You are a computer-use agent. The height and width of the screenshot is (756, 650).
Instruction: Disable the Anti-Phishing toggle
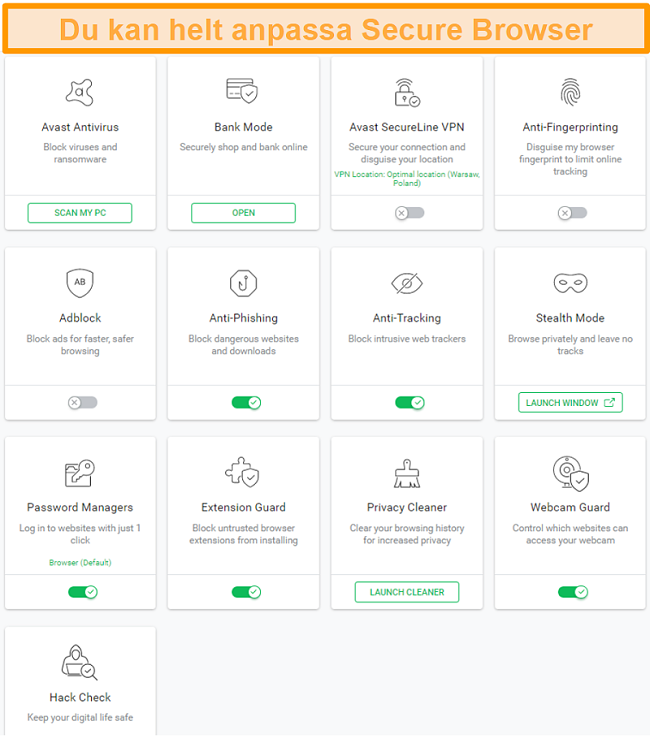point(246,403)
